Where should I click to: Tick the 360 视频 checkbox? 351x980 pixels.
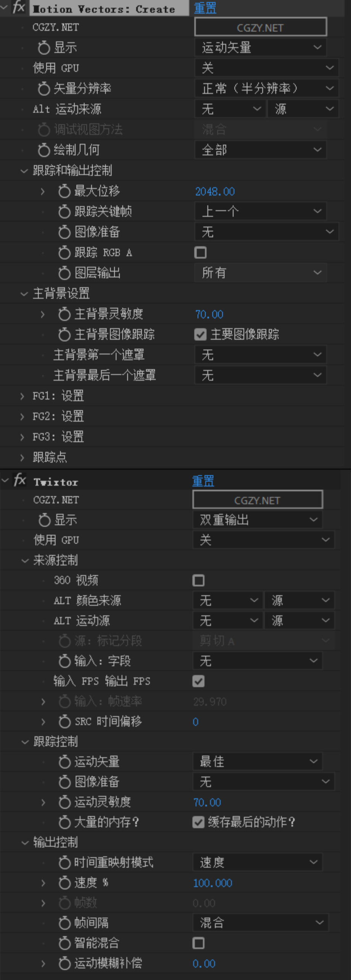pyautogui.click(x=198, y=581)
